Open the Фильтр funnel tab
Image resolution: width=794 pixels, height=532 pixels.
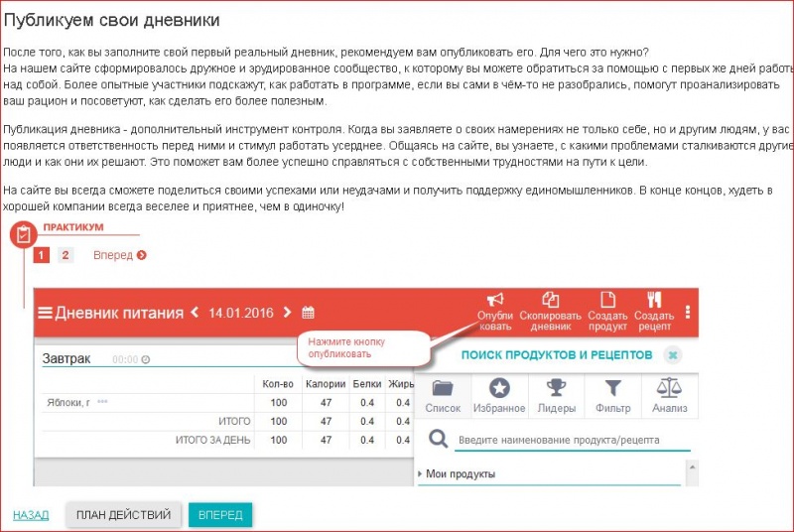click(612, 396)
